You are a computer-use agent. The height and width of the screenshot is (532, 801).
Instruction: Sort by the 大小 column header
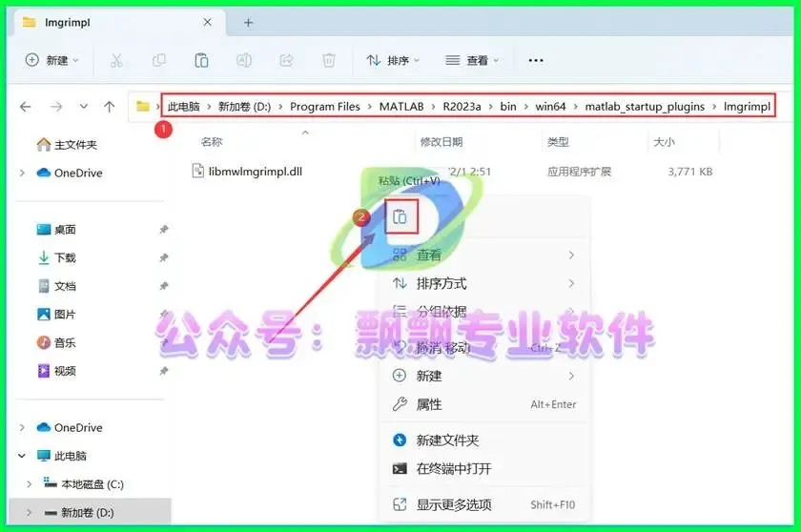(x=664, y=142)
